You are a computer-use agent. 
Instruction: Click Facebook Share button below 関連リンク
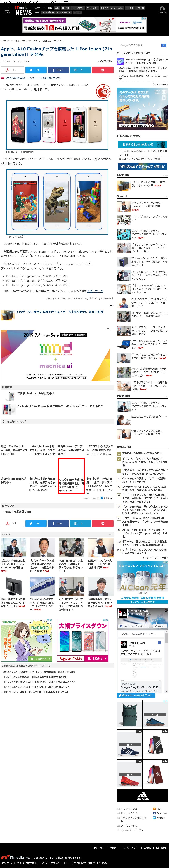pos(58,523)
